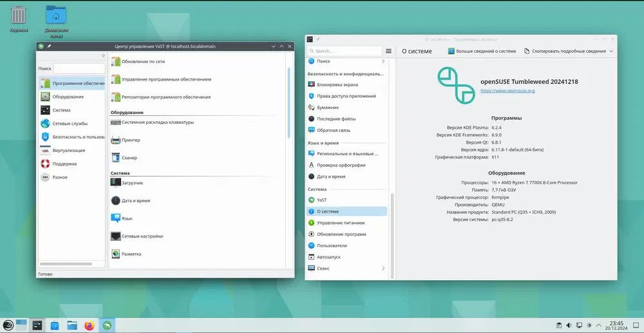Open Системная раскладка клавиатуры module
Viewport: 644px width, 333px height.
coord(152,122)
